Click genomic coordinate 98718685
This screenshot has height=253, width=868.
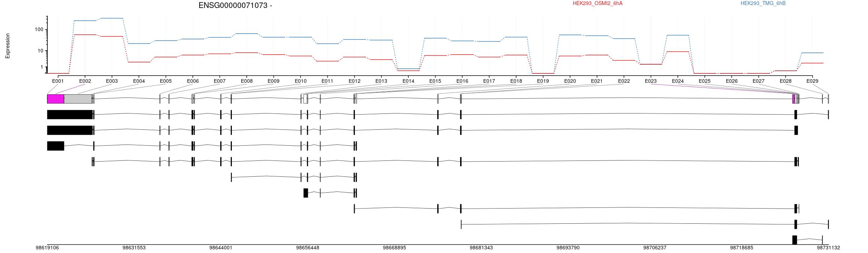(741, 248)
